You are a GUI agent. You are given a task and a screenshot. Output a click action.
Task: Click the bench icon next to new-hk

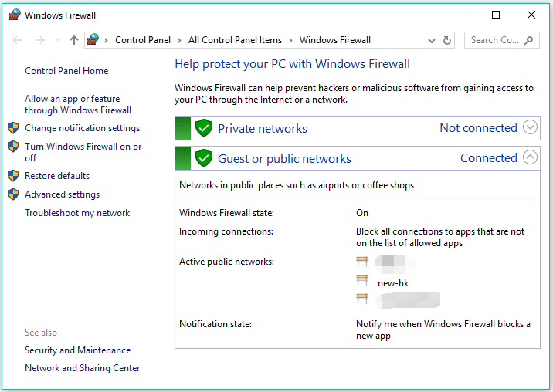(362, 280)
